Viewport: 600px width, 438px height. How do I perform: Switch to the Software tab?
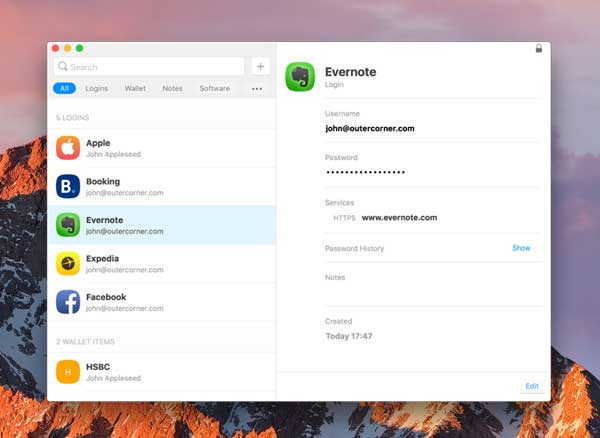coord(215,88)
